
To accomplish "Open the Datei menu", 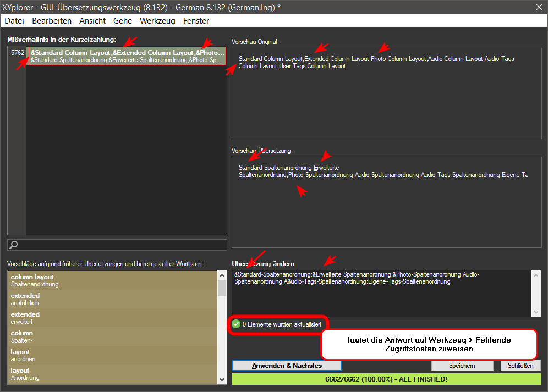I will point(14,21).
